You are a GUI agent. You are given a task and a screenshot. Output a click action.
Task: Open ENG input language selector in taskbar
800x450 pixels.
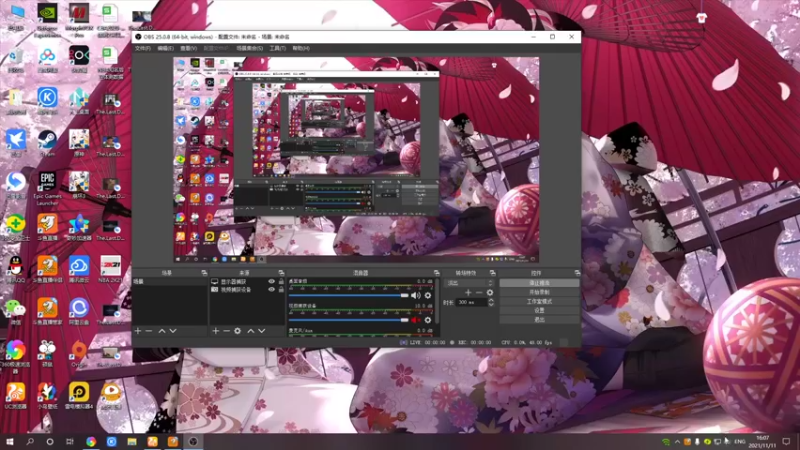(739, 442)
